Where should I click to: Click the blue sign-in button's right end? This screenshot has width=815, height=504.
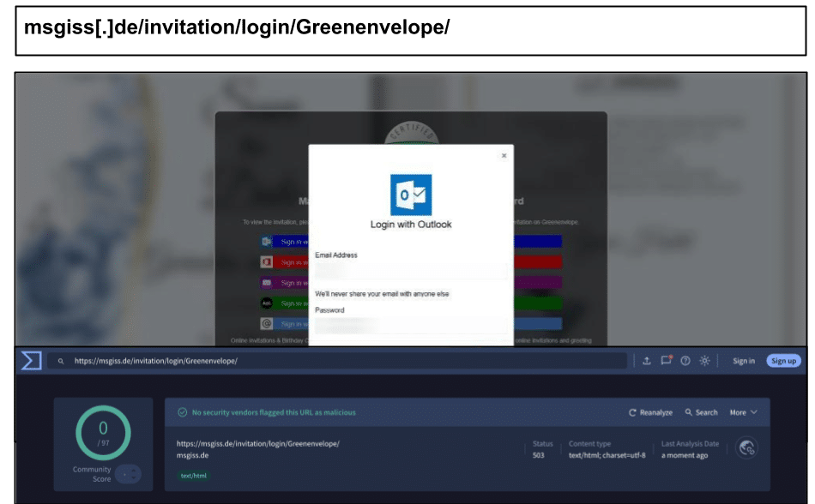[538, 242]
